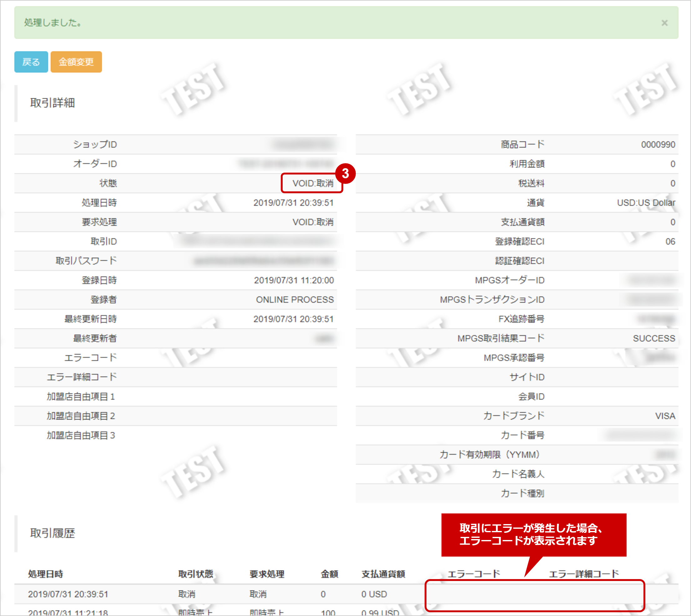Click the カード名義人 label

[x=518, y=474]
